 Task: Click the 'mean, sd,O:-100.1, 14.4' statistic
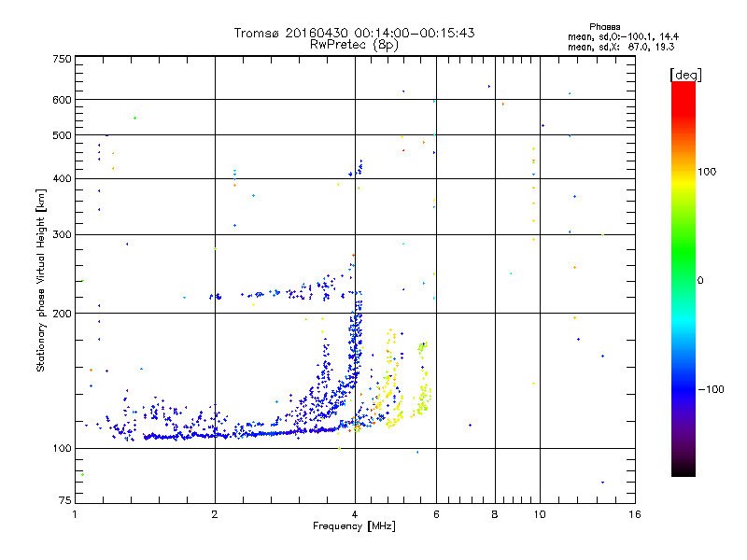623,36
